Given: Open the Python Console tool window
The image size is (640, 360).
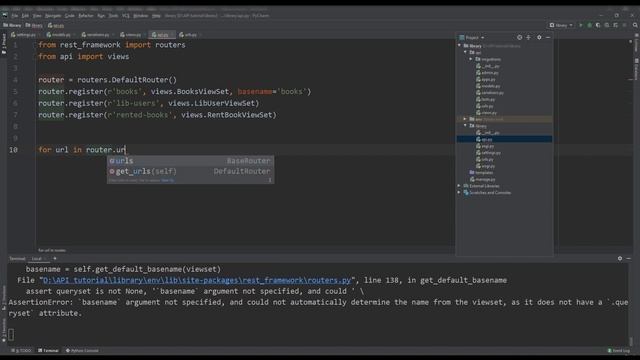Looking at the screenshot, I should [x=82, y=351].
